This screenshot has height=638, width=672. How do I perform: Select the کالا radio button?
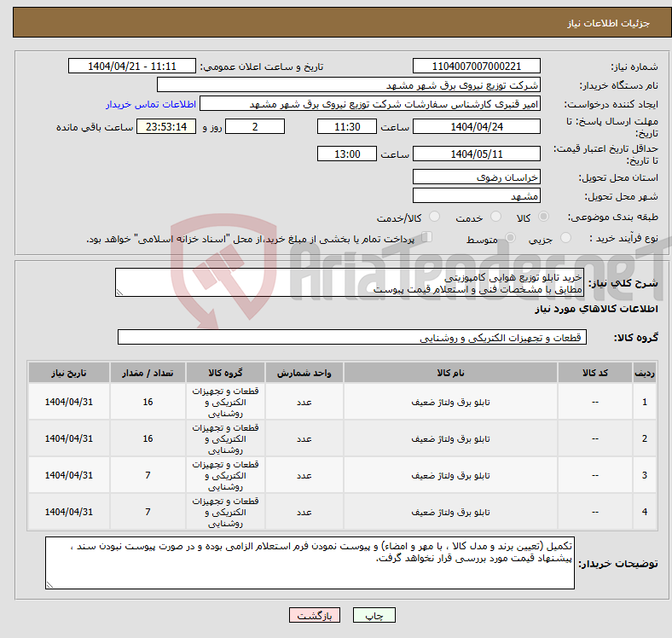543,217
